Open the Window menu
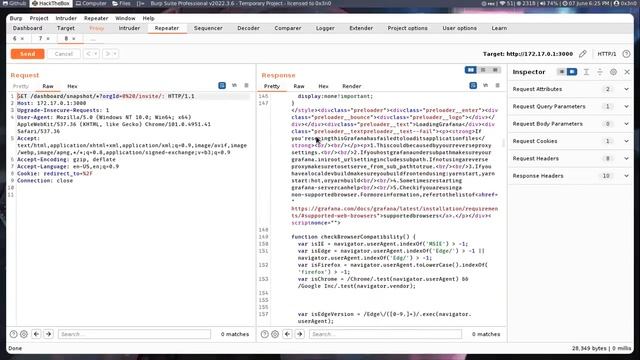The image size is (640, 360). tap(125, 18)
